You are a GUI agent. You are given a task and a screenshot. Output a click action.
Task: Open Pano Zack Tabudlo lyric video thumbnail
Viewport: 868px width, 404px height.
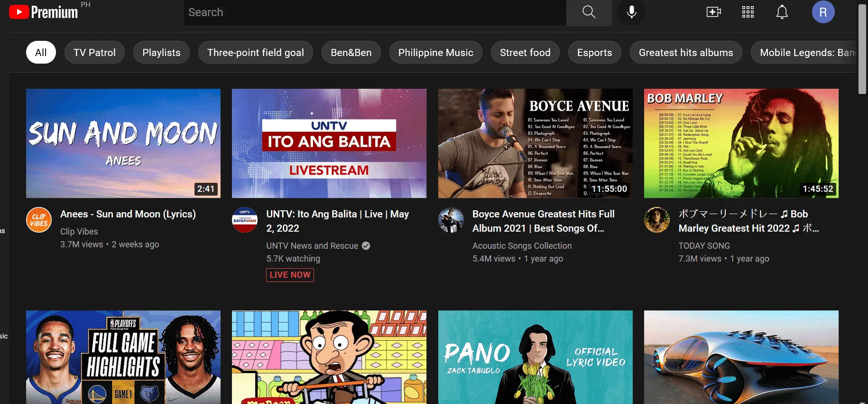tap(536, 357)
